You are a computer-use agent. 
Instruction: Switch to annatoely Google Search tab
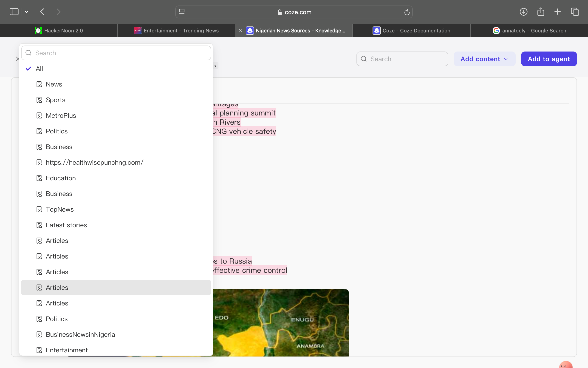click(529, 31)
